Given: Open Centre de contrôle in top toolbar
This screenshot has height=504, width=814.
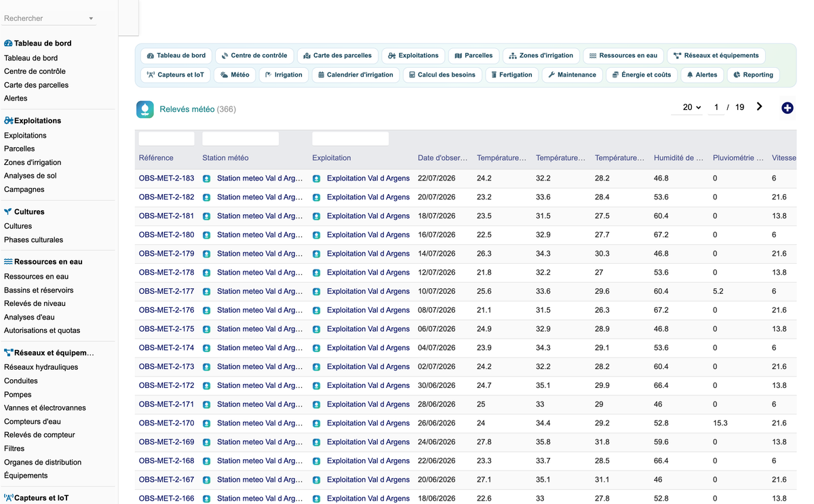Looking at the screenshot, I should tap(254, 56).
